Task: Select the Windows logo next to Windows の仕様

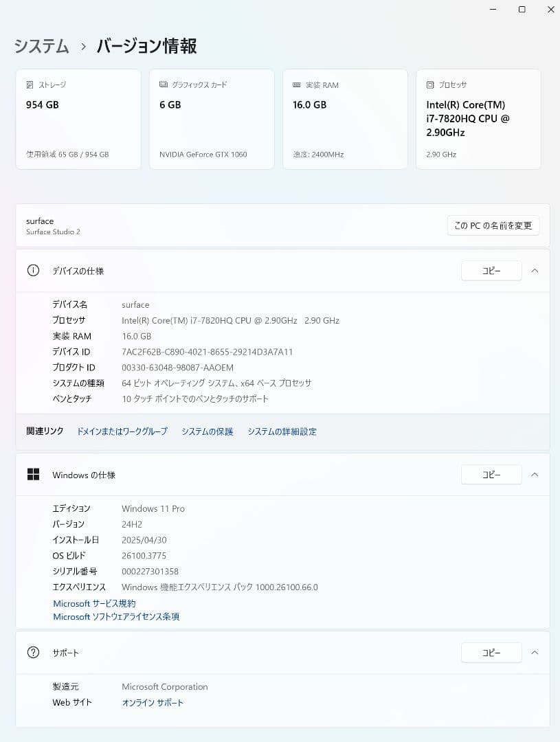Action: [x=33, y=474]
